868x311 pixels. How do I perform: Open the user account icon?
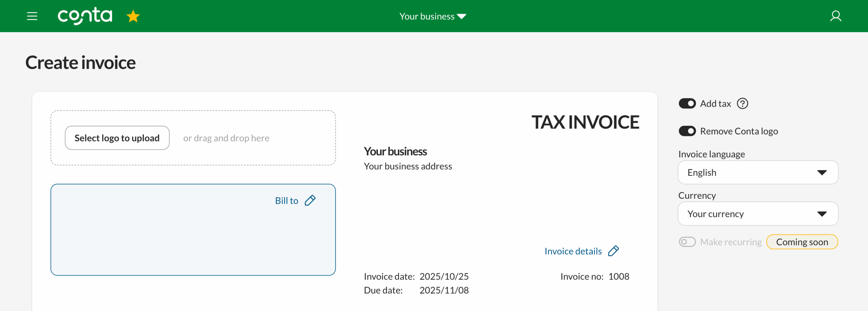(x=836, y=16)
